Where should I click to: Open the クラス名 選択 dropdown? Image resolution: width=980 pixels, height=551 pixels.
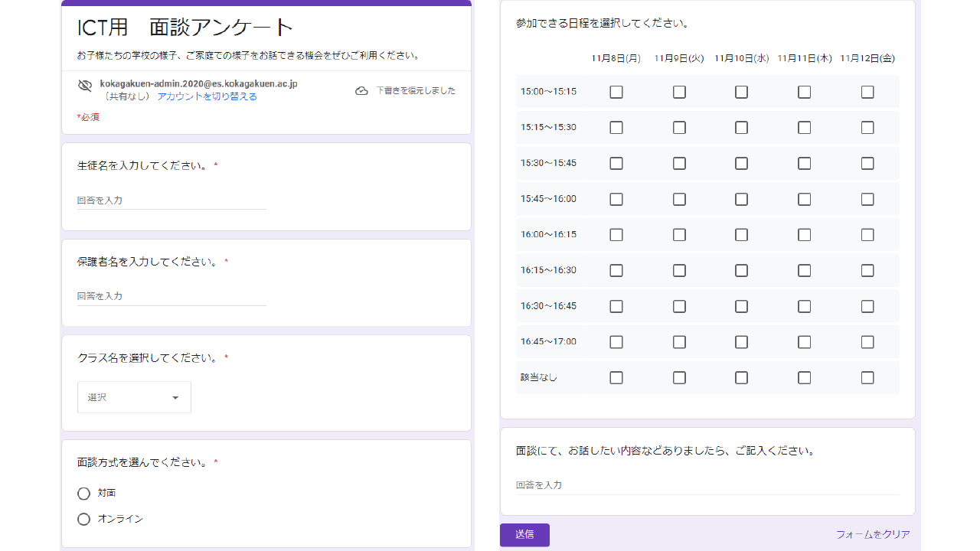(134, 397)
